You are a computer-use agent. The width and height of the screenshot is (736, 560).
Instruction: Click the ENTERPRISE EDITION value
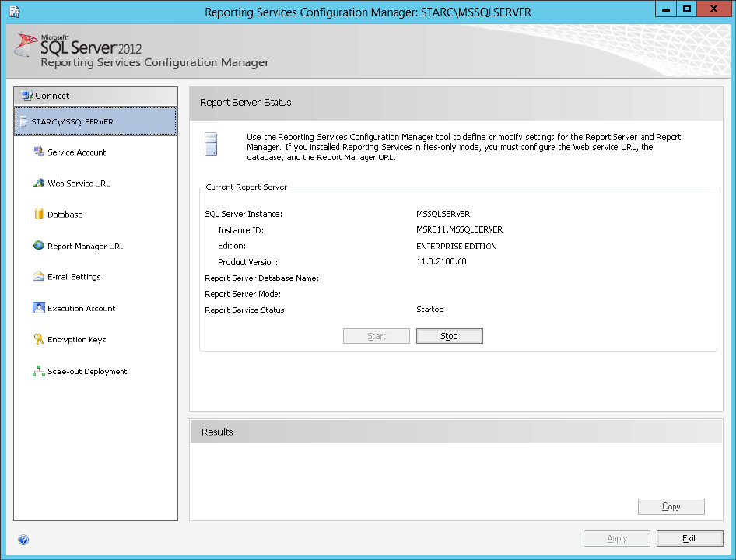point(456,246)
